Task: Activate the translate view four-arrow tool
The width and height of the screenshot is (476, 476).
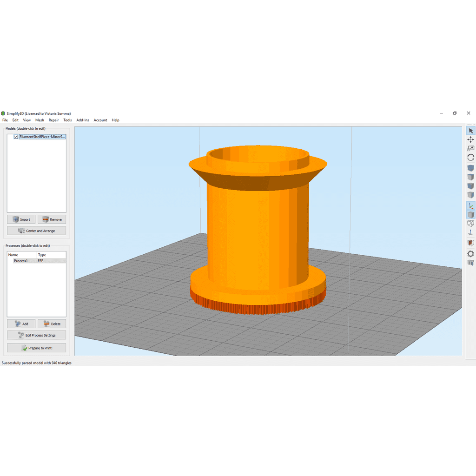Action: tap(470, 139)
